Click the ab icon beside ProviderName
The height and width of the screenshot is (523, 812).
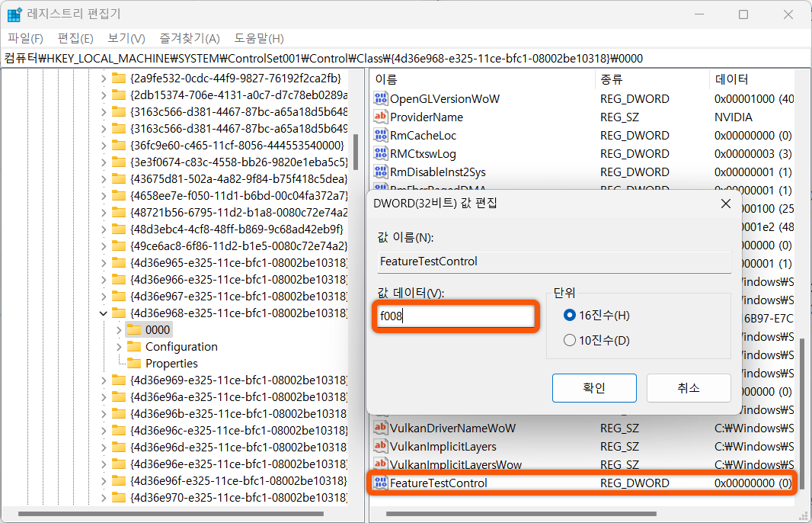point(381,117)
